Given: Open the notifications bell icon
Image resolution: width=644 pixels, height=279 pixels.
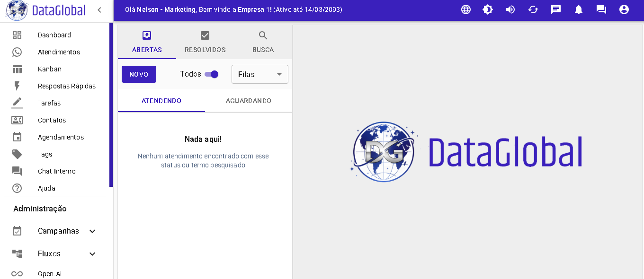Looking at the screenshot, I should coord(579,9).
